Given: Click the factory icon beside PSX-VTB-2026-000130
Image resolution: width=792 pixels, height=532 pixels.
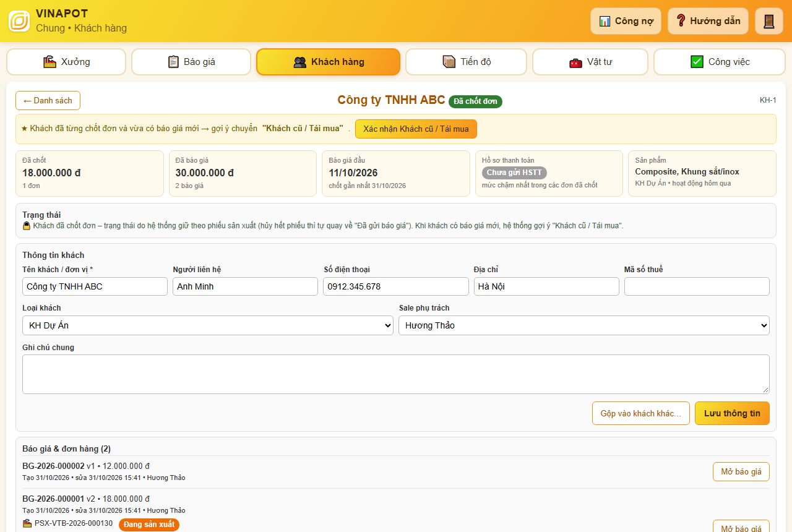Looking at the screenshot, I should [x=27, y=523].
